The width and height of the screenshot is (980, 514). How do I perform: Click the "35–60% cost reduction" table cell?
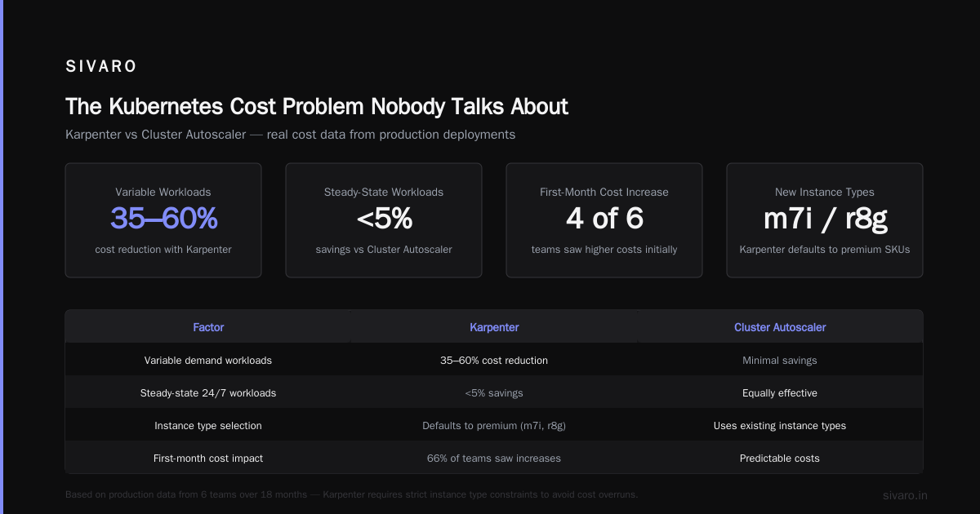click(494, 360)
